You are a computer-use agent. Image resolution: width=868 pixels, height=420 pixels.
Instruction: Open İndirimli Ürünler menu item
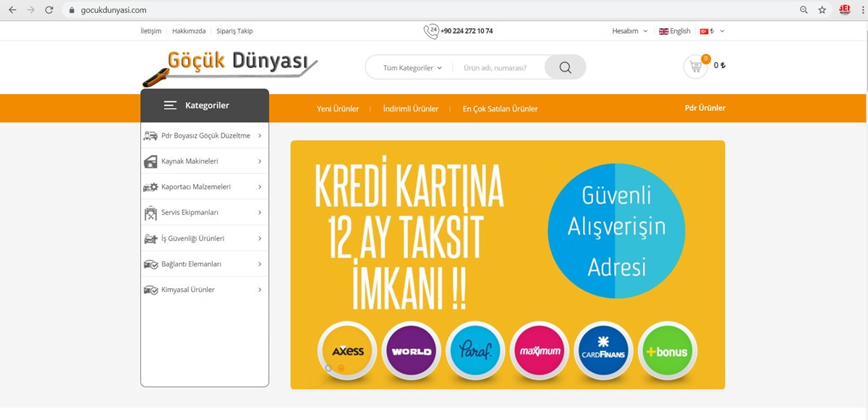point(411,109)
